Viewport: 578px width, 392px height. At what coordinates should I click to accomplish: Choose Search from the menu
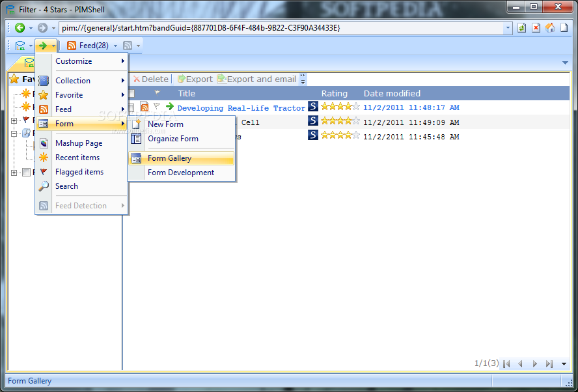(x=82, y=186)
